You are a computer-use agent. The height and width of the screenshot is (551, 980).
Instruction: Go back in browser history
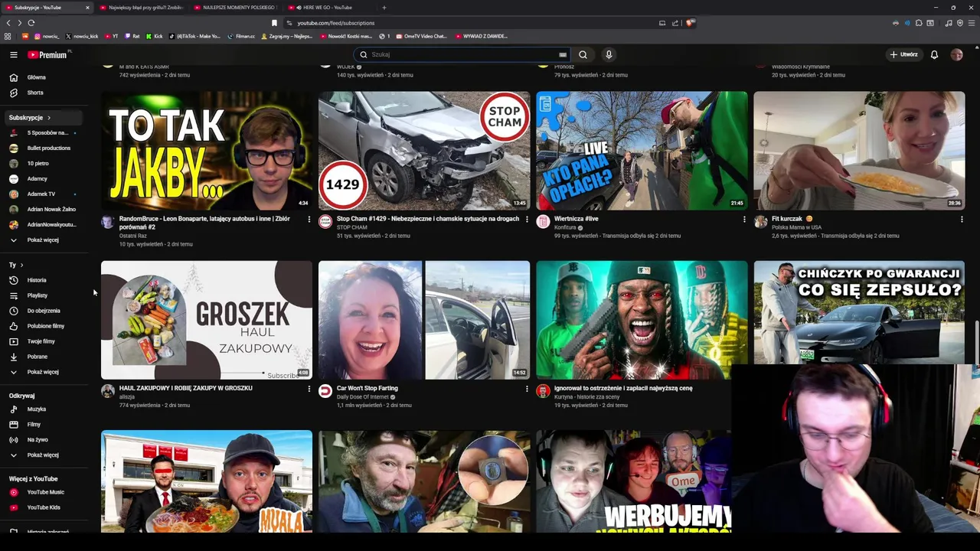coord(8,23)
